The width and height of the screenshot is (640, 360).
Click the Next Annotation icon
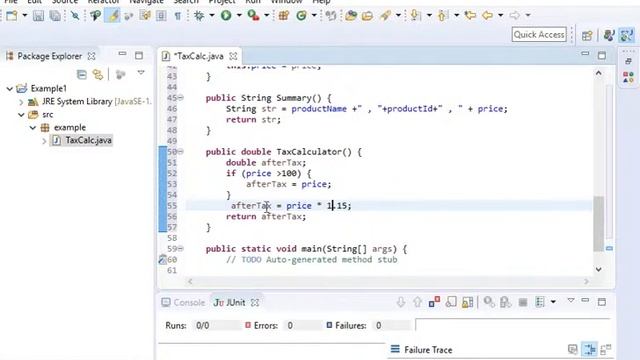click(415, 16)
